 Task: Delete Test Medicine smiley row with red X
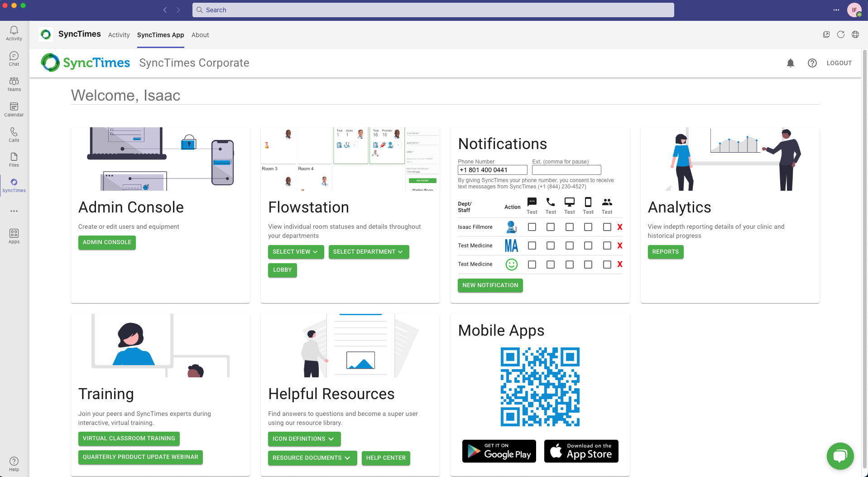pyautogui.click(x=620, y=264)
